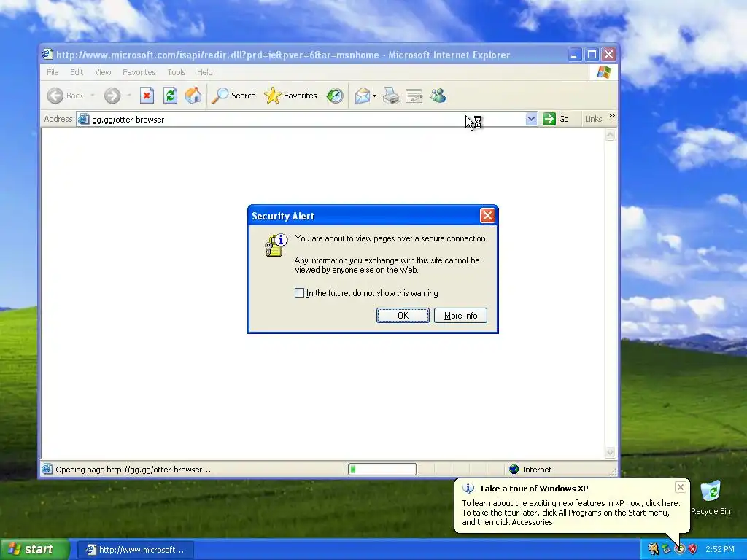The width and height of the screenshot is (747, 560).
Task: Go to the Home page icon
Action: 193,96
